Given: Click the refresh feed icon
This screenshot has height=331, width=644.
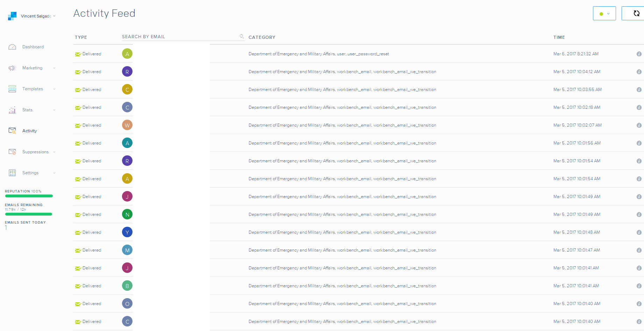Looking at the screenshot, I should [x=636, y=13].
